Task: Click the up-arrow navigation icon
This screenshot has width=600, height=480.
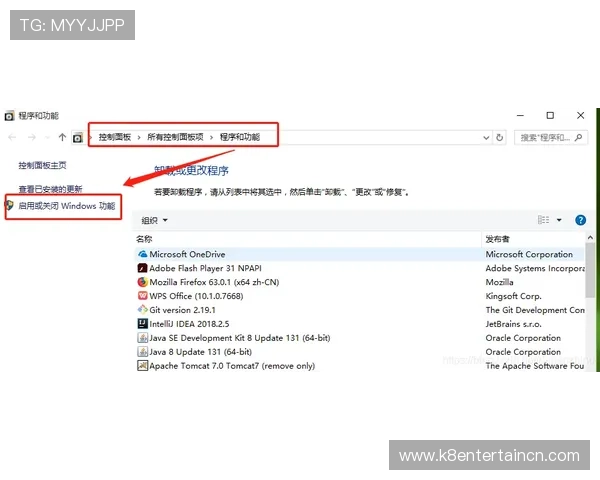Action: point(62,137)
